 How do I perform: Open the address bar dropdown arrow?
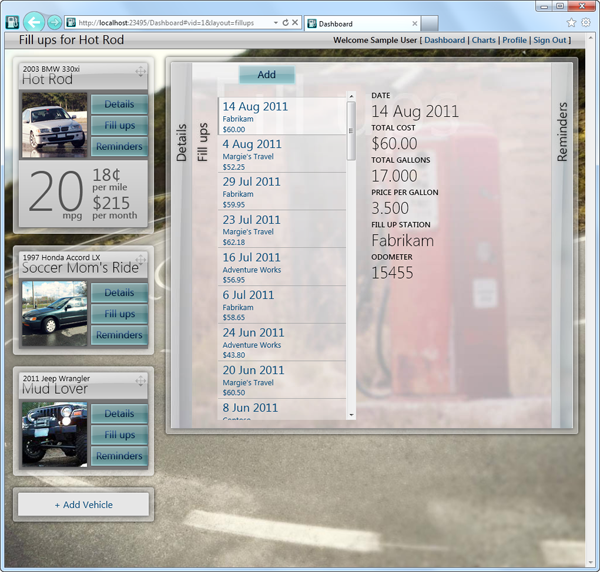[276, 23]
